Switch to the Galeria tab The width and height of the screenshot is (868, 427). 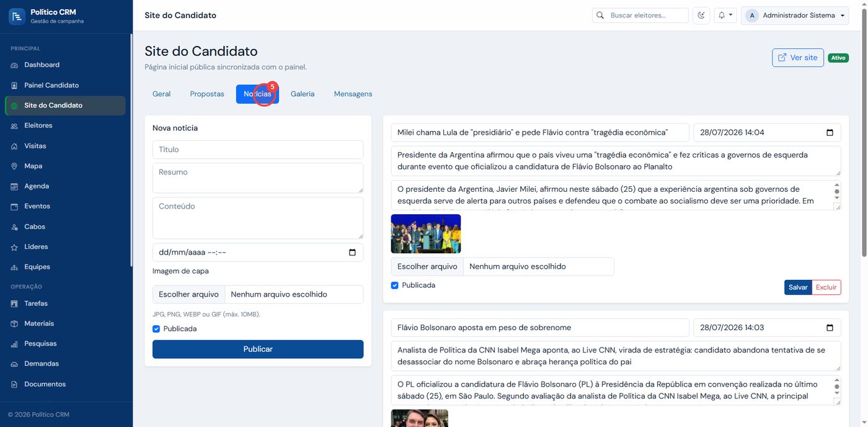pos(303,94)
